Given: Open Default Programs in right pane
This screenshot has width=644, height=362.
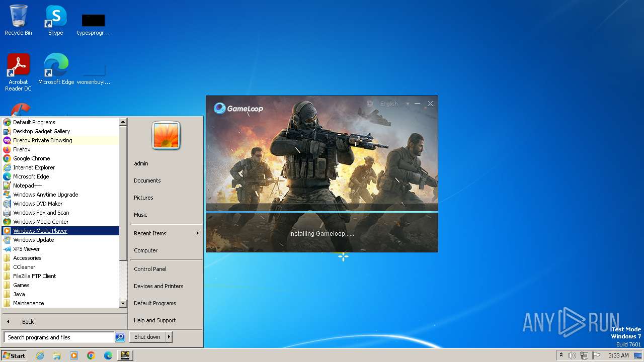Looking at the screenshot, I should pyautogui.click(x=166, y=303).
